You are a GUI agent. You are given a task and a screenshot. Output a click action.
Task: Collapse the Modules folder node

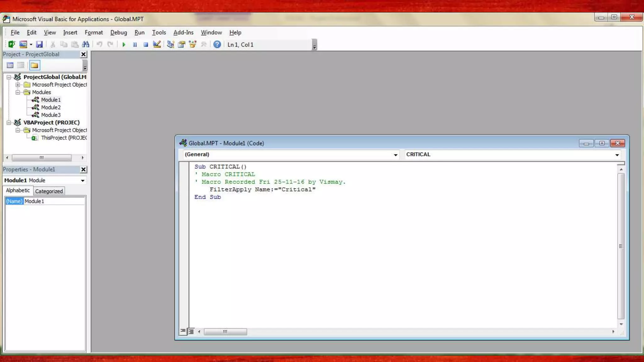coord(18,92)
